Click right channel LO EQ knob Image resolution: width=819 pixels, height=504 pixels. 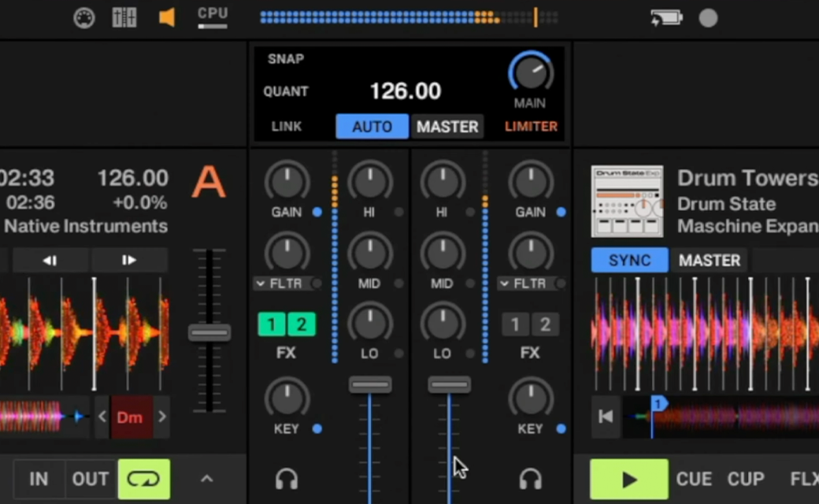click(x=443, y=324)
